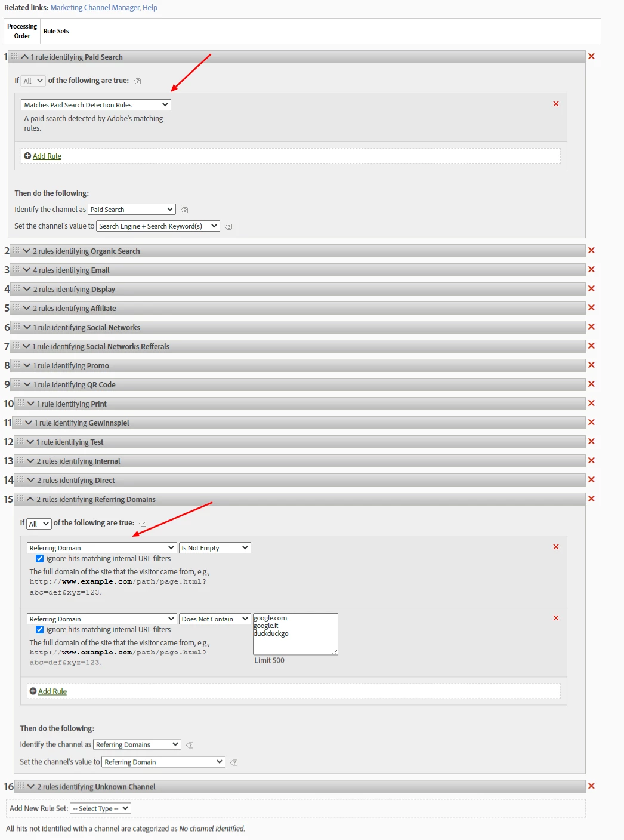The width and height of the screenshot is (624, 840).
Task: Open help for Search Engine + Search Keyword(s) value
Action: (x=228, y=227)
